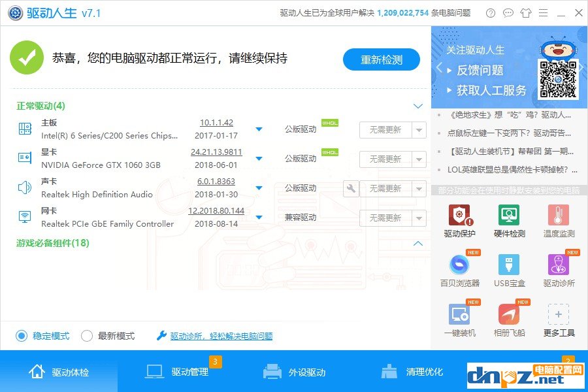Click the 网卡 network device icon
Viewport: 588px width, 392px height.
(x=25, y=216)
